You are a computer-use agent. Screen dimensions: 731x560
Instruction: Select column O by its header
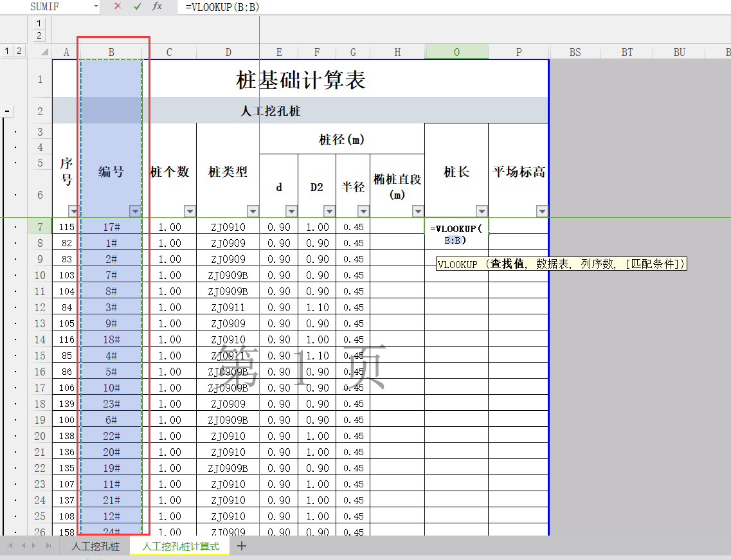click(456, 52)
